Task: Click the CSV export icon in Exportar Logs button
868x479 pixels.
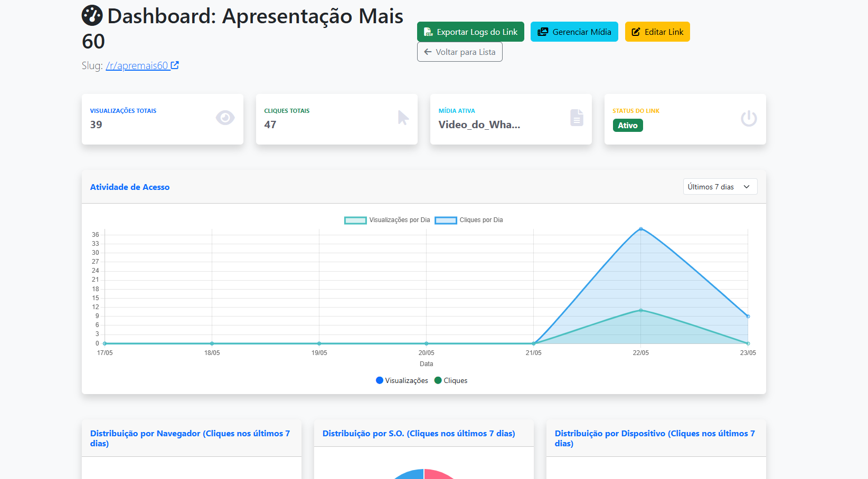Action: pos(429,32)
